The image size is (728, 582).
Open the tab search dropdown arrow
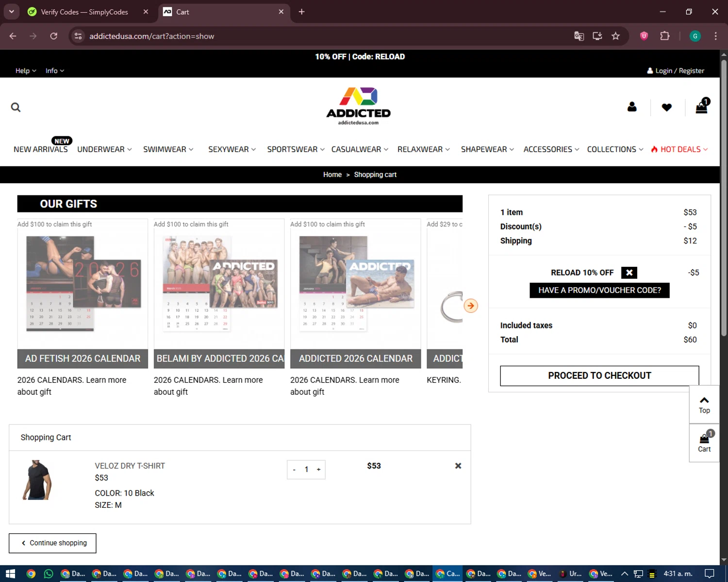pyautogui.click(x=11, y=12)
